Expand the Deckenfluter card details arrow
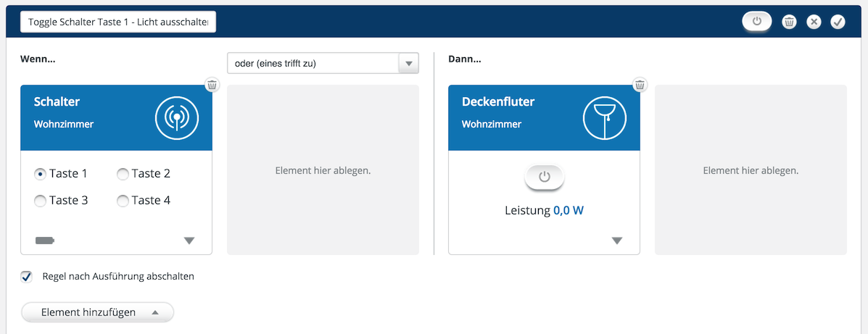 617,241
